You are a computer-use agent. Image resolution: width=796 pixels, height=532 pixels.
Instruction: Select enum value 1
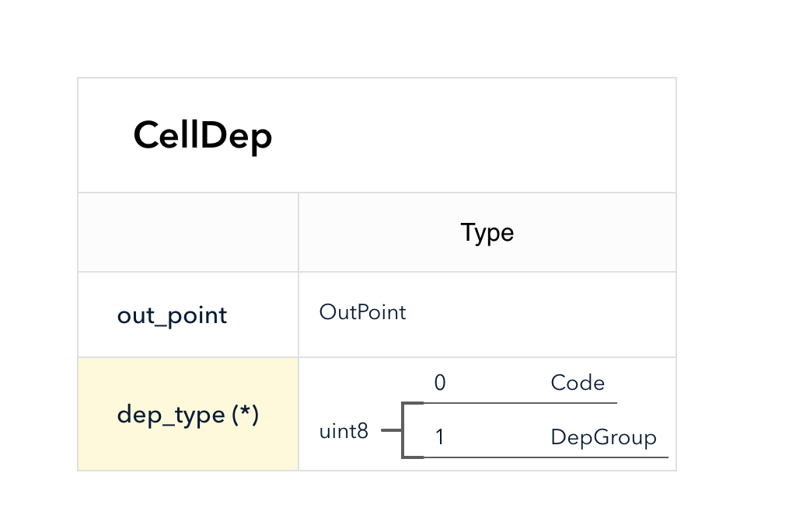440,437
